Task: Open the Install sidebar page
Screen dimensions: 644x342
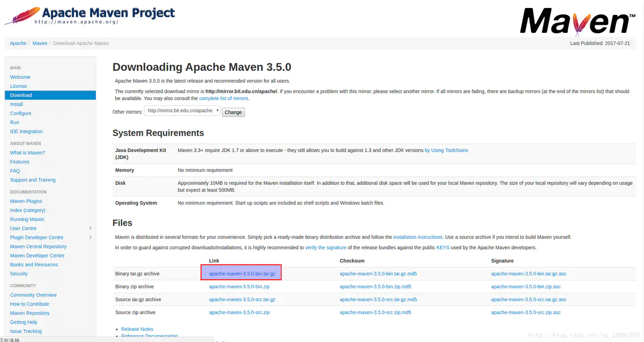Action: [17, 104]
